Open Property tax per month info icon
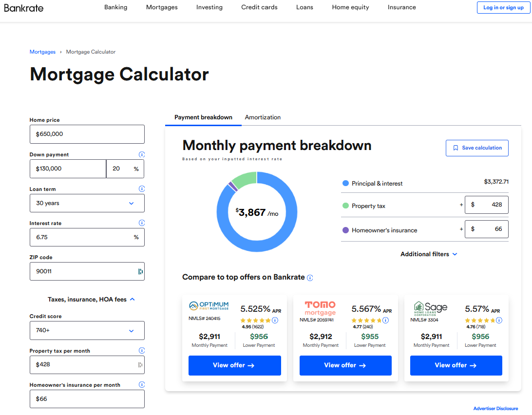Image resolution: width=532 pixels, height=415 pixels. click(x=142, y=351)
